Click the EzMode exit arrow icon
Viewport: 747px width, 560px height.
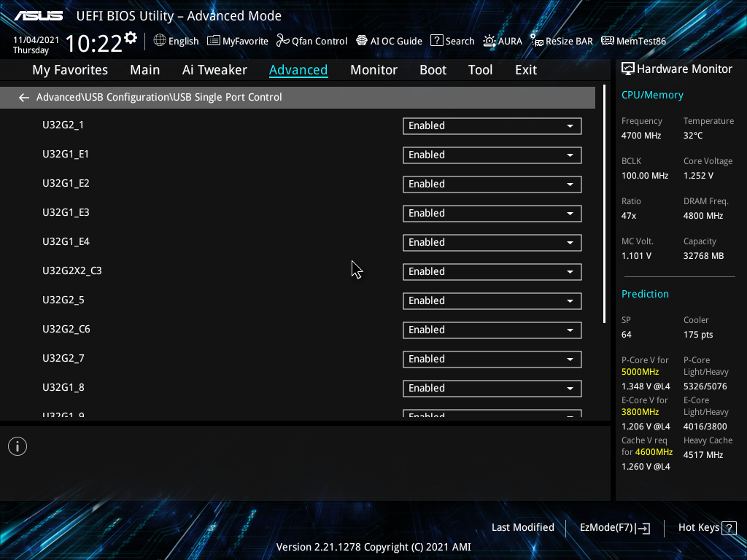[643, 528]
